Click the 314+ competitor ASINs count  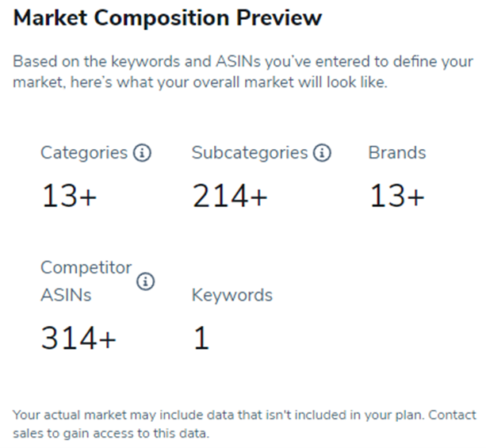(78, 338)
